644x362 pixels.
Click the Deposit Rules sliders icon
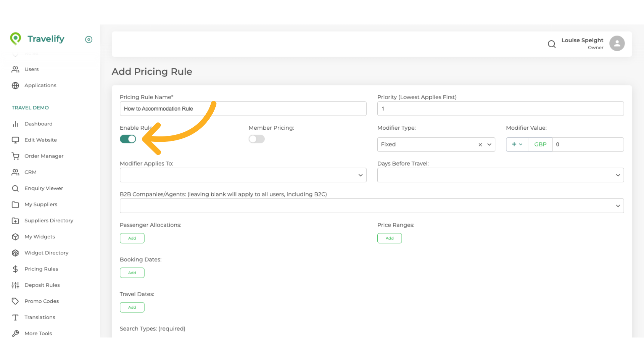(15, 285)
